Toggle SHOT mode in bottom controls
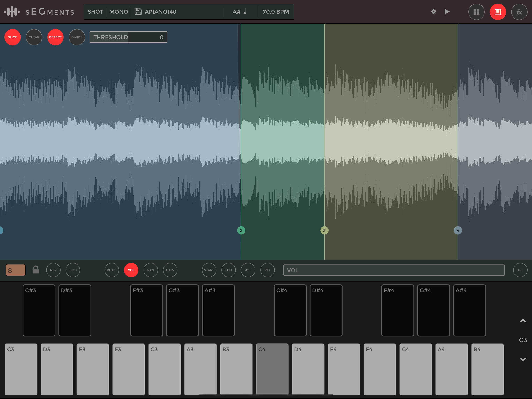This screenshot has height=399, width=532. (73, 270)
